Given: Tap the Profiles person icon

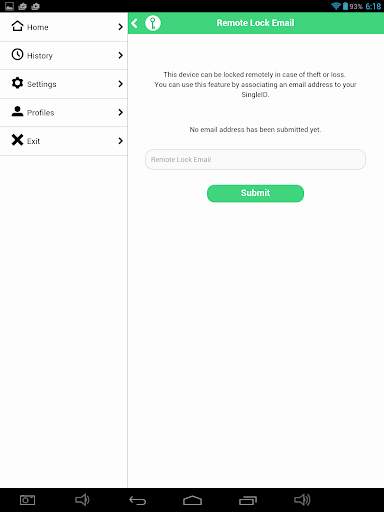Looking at the screenshot, I should click(x=17, y=111).
